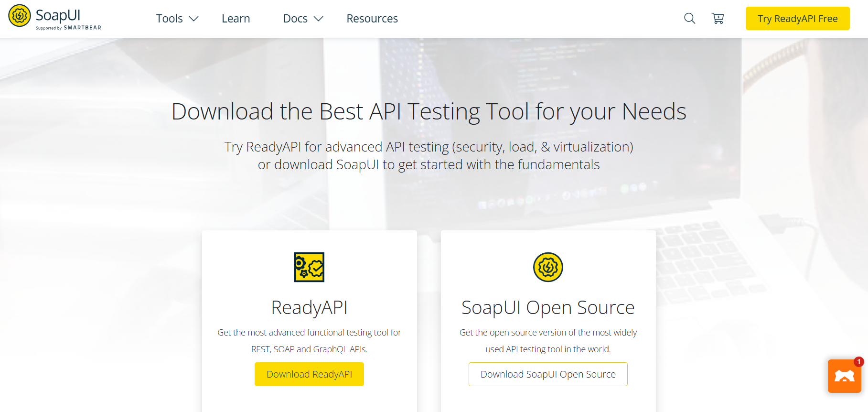Open the Resources navigation item
This screenshot has width=868, height=412.
pos(372,19)
